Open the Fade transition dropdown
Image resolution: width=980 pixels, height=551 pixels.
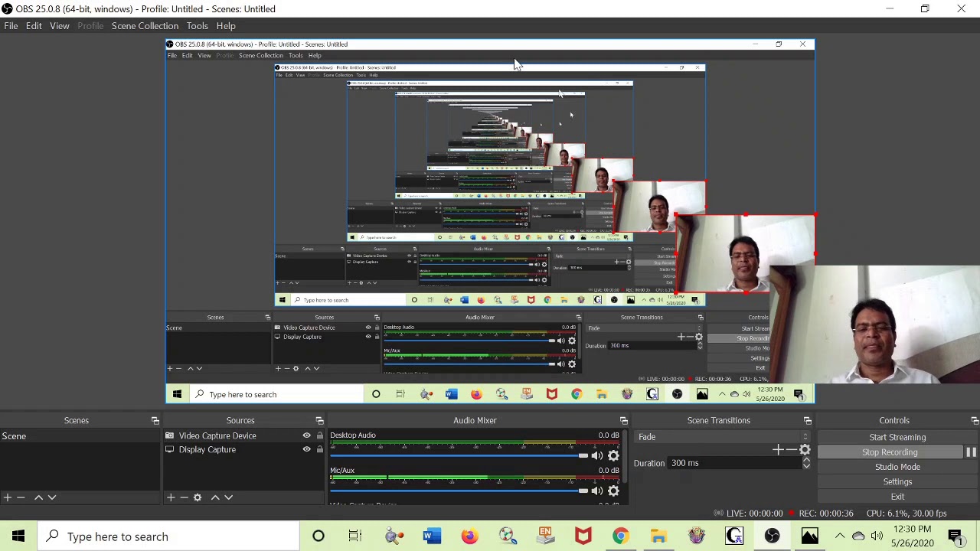(723, 437)
